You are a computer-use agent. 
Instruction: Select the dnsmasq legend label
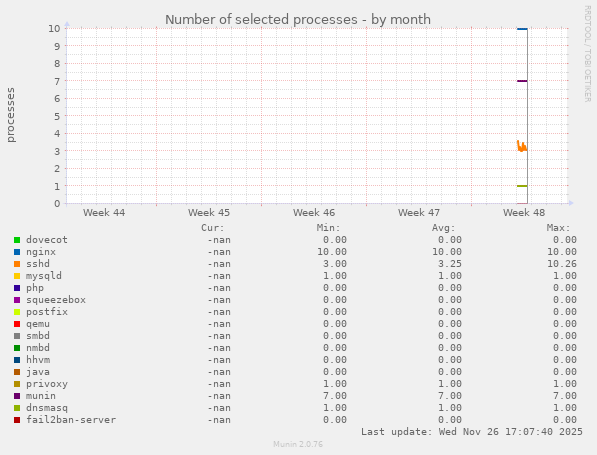click(x=47, y=408)
